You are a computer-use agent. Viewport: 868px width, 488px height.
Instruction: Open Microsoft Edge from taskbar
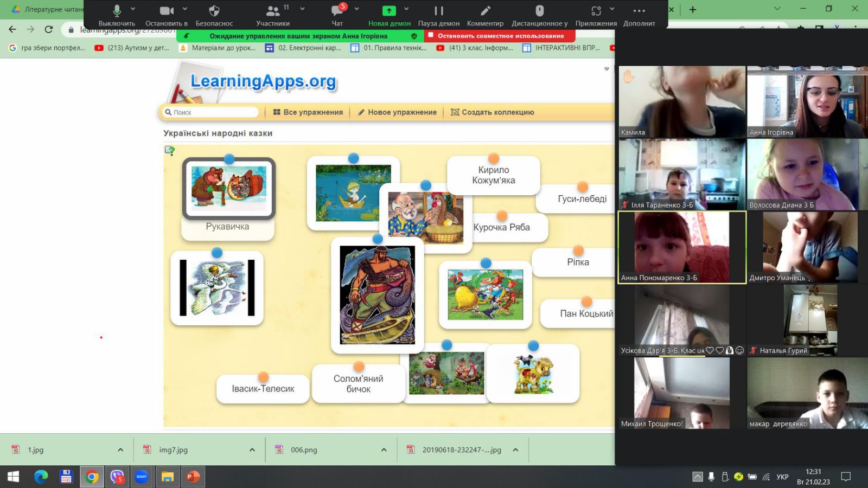41,477
